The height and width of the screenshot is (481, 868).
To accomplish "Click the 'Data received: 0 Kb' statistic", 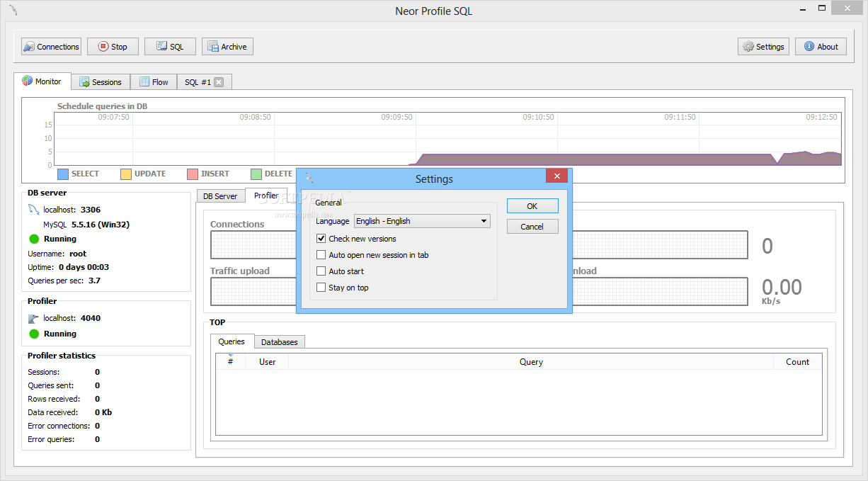I will 69,412.
